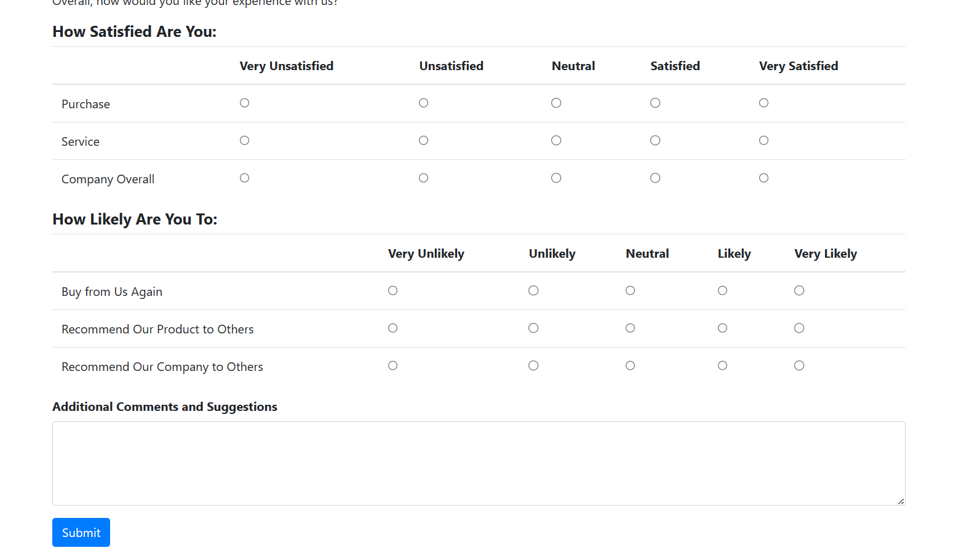Click the Additional Comments text area
The height and width of the screenshot is (553, 980).
coord(479,463)
